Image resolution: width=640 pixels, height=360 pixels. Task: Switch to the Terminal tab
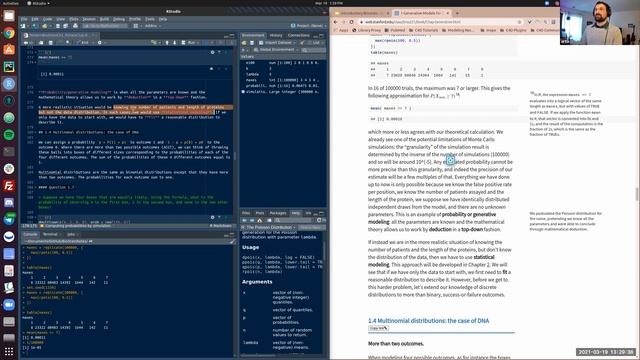point(50,235)
